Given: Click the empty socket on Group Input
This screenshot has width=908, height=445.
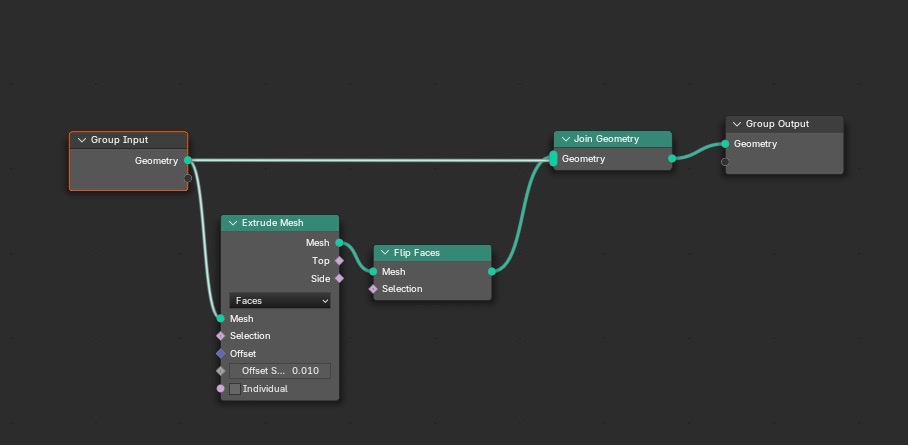Looking at the screenshot, I should tap(188, 178).
